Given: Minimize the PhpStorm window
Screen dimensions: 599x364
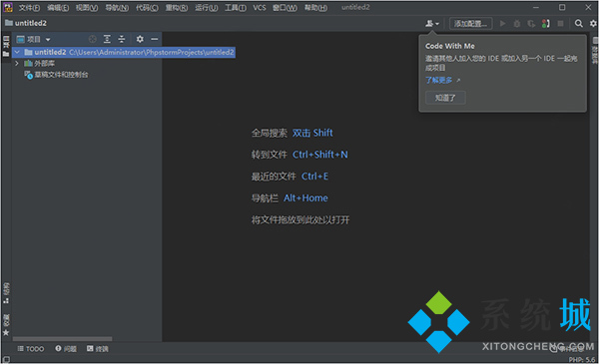Looking at the screenshot, I should click(x=536, y=7).
